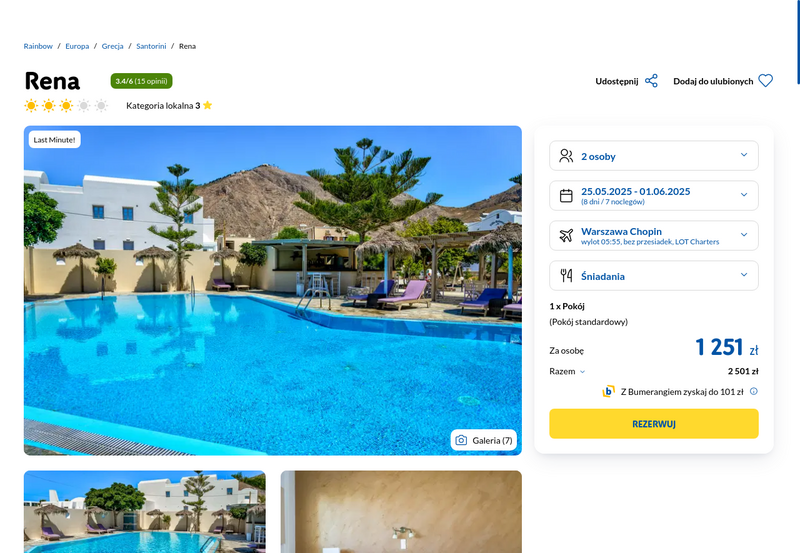The width and height of the screenshot is (800, 553).
Task: Open Grecja breadcrumb link
Action: pyautogui.click(x=112, y=46)
